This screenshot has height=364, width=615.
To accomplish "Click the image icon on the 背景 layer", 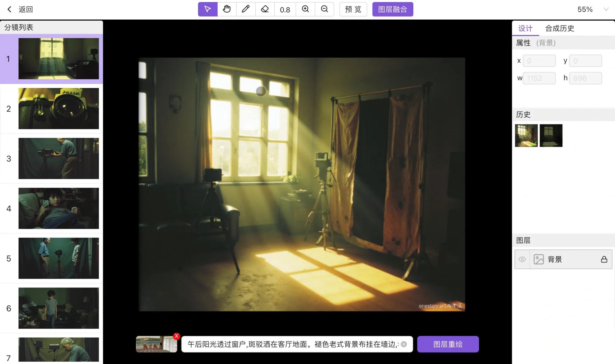I will (539, 259).
